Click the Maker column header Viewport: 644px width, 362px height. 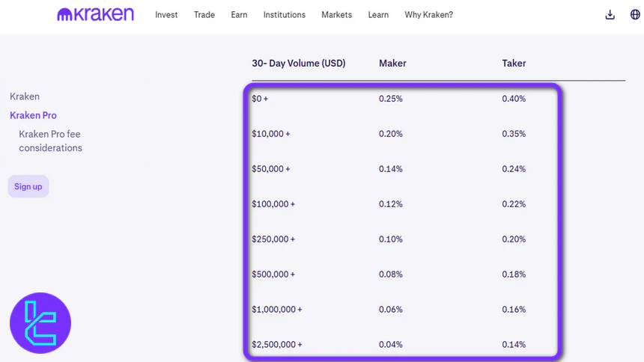(x=392, y=64)
